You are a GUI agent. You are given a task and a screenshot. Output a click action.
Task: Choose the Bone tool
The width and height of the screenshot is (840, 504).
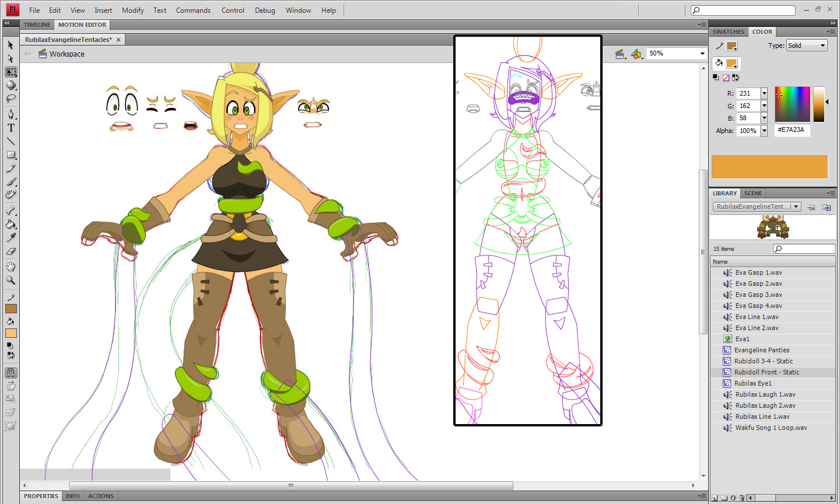tap(10, 211)
